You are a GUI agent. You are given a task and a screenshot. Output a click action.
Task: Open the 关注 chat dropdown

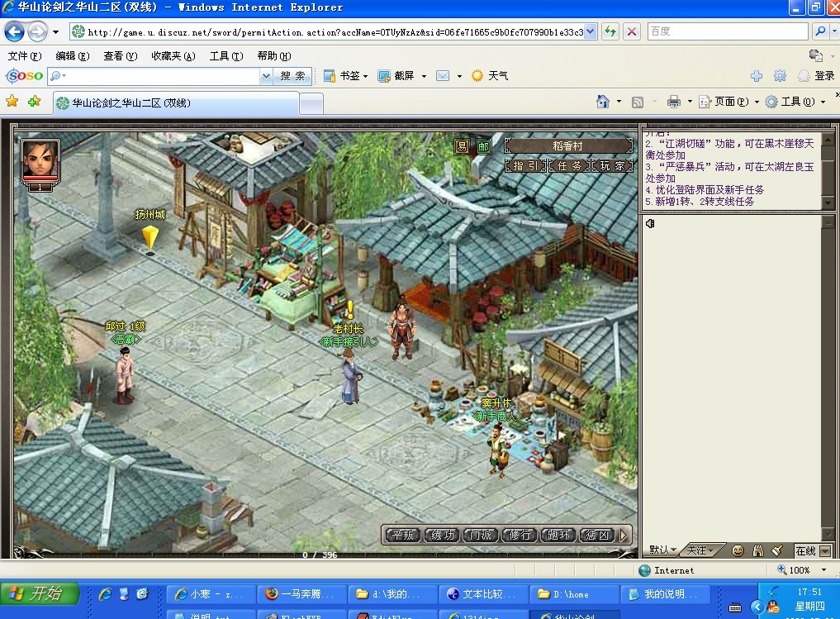click(x=700, y=550)
